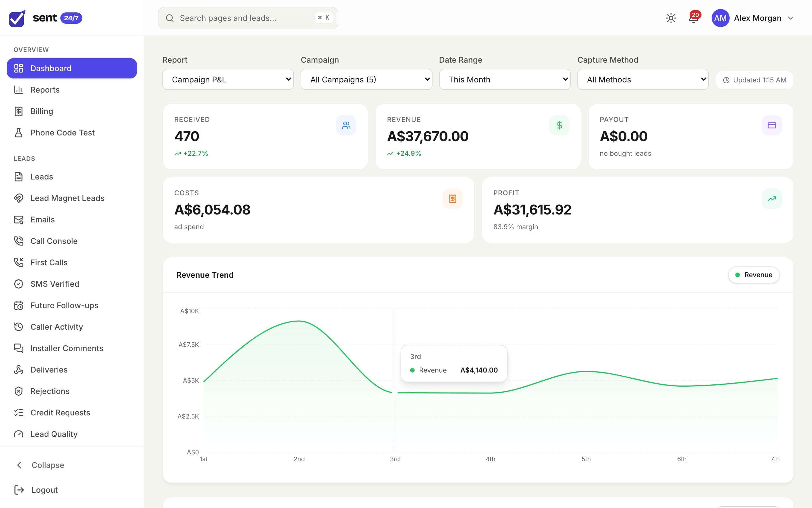Open the Campaign dropdown (All Campaigns)
The image size is (812, 508).
(x=367, y=79)
